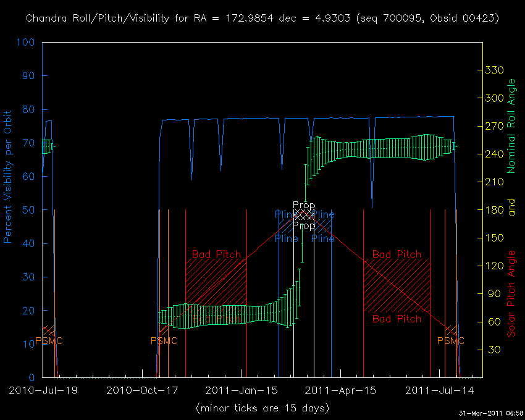Click the 31-Mar-2011 06:58 timestamp
This screenshot has height=420, width=525.
click(491, 413)
